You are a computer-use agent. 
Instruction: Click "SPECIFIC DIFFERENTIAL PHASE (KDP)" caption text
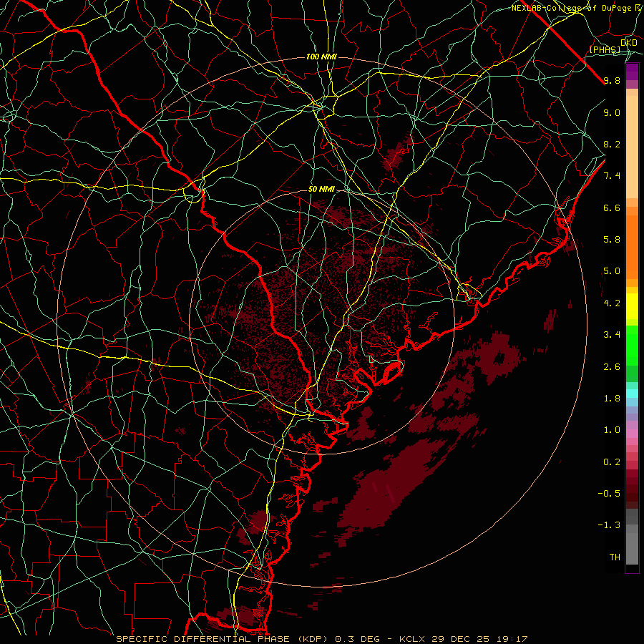(224, 639)
